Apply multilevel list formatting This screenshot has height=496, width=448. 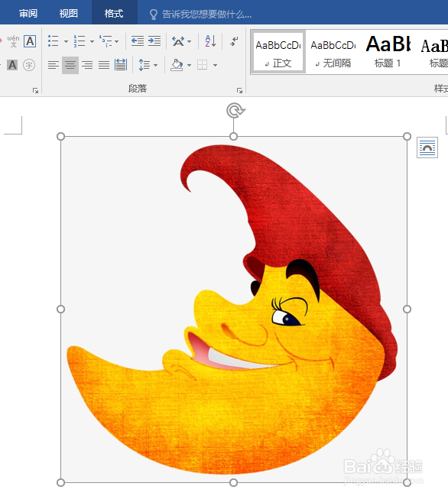tap(106, 41)
